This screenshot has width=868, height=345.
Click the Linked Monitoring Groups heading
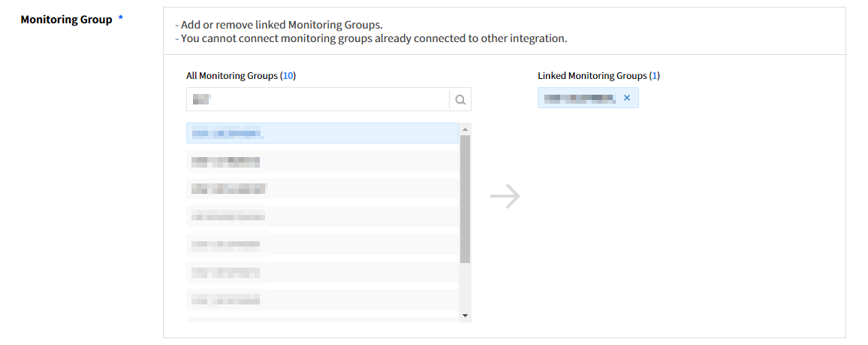(592, 76)
